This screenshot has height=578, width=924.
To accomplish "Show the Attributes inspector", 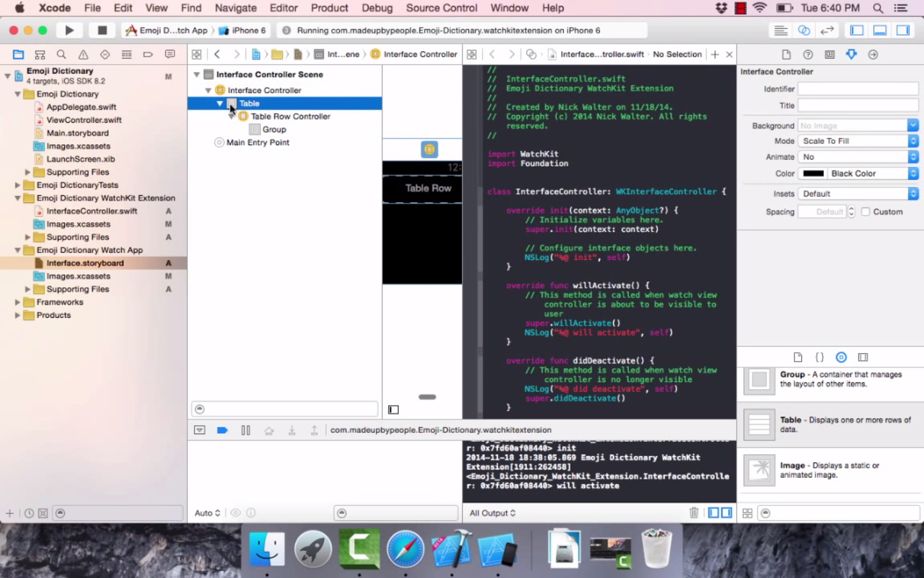I will click(851, 55).
